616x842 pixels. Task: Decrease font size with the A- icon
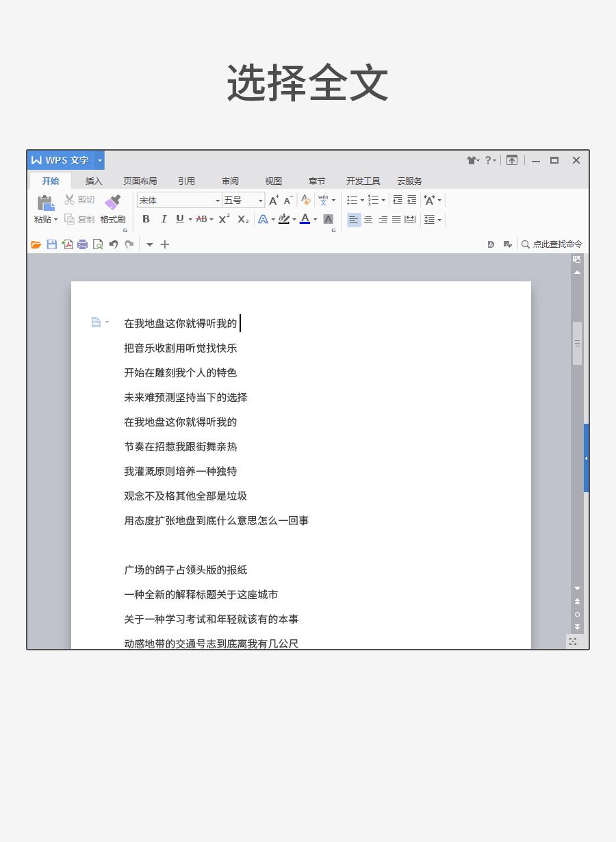288,200
